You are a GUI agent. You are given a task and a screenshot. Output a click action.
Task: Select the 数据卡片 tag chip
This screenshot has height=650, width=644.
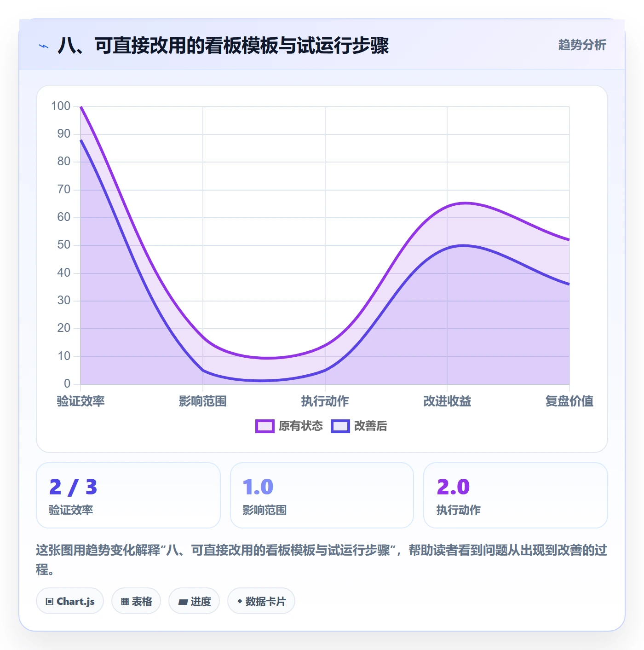tap(261, 601)
